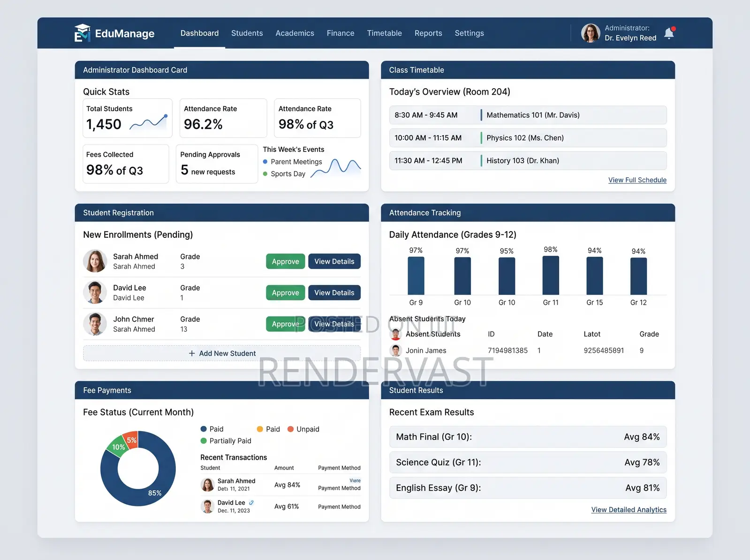Click Add New Student

point(222,353)
